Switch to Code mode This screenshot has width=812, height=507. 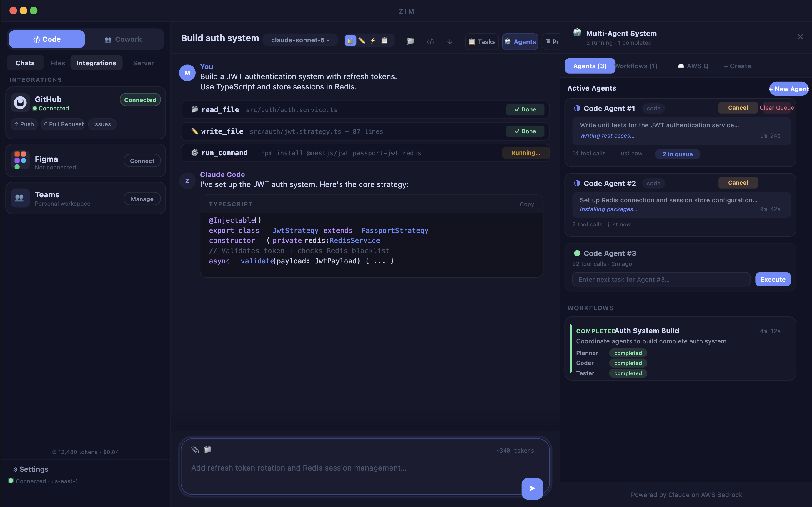[47, 39]
